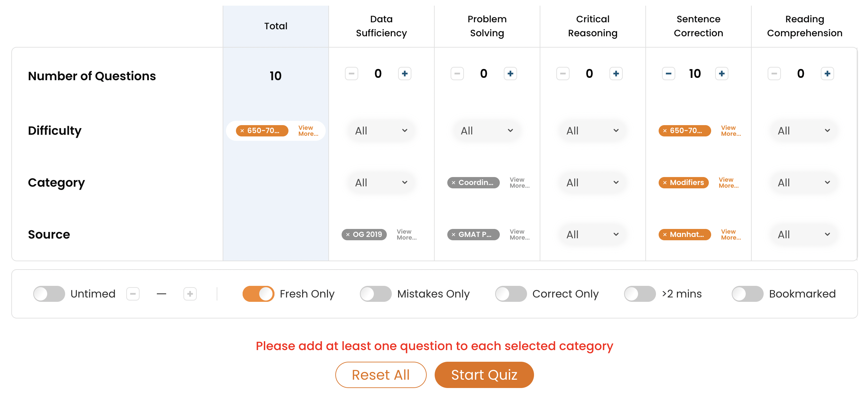Click the Reset All button
868x398 pixels.
click(x=381, y=375)
